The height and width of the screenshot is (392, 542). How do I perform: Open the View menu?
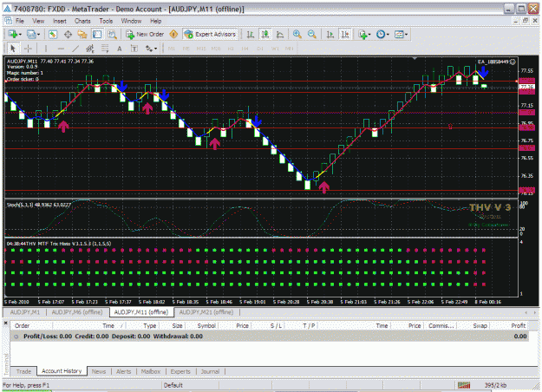[38, 21]
